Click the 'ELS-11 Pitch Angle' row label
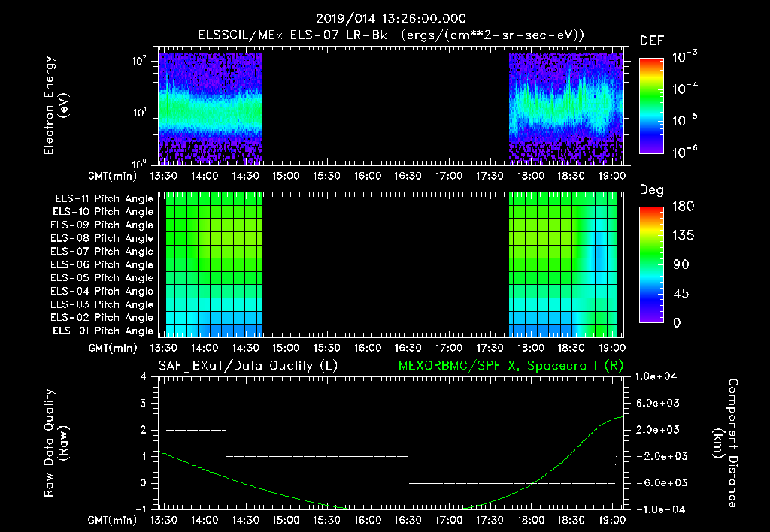This screenshot has width=770, height=532. point(104,199)
